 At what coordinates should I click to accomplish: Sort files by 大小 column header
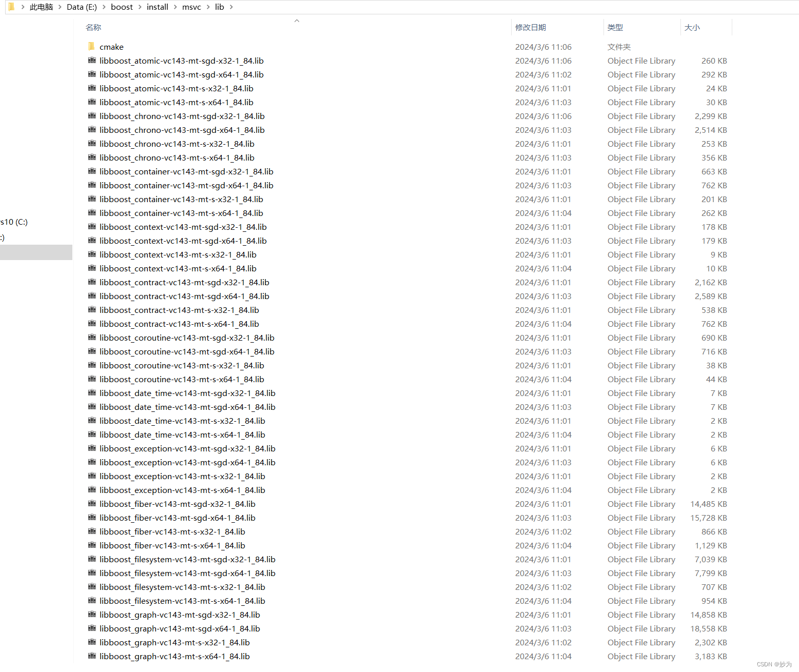pyautogui.click(x=692, y=27)
